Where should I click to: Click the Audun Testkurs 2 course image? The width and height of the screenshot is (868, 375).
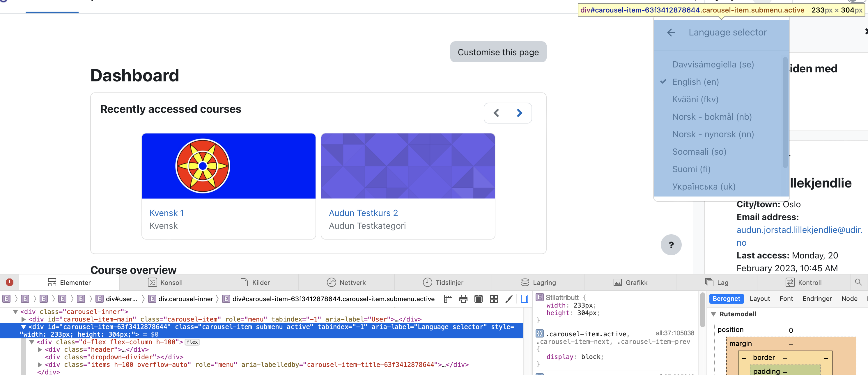coord(408,166)
